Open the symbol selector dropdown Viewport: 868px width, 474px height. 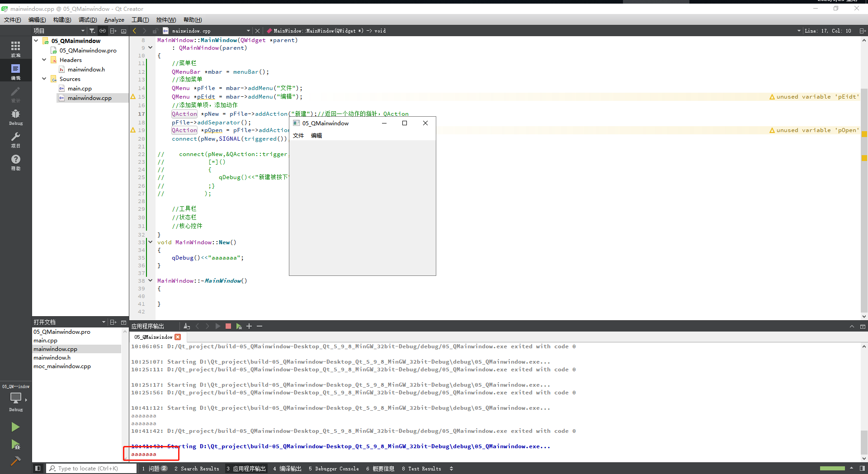point(799,31)
